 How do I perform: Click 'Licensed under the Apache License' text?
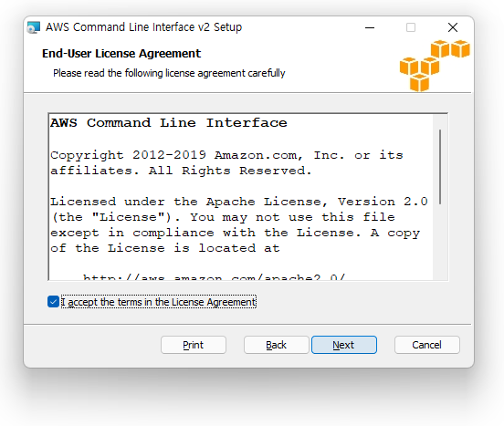click(x=239, y=202)
